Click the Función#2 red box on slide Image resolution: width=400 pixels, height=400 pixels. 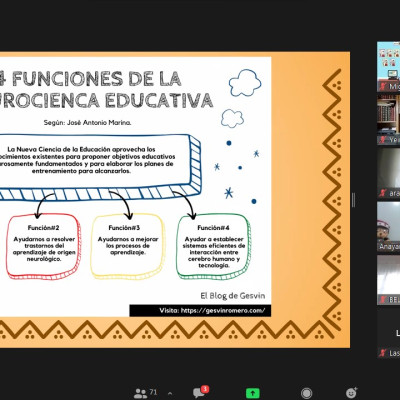(44, 246)
